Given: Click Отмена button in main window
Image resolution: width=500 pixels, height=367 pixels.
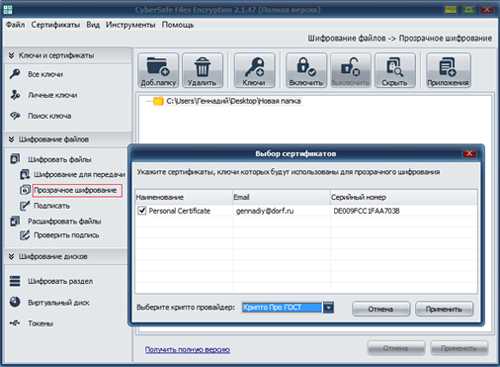Looking at the screenshot, I should [396, 348].
